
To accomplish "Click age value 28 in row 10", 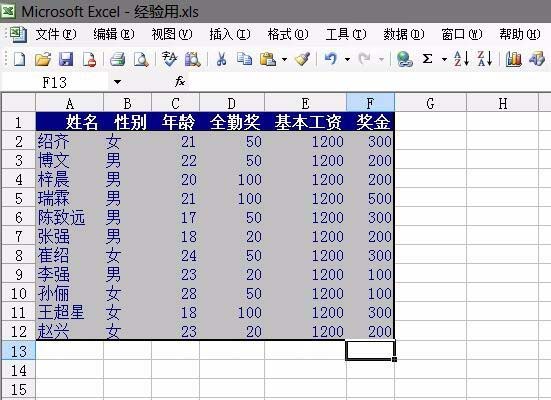I will tap(175, 293).
